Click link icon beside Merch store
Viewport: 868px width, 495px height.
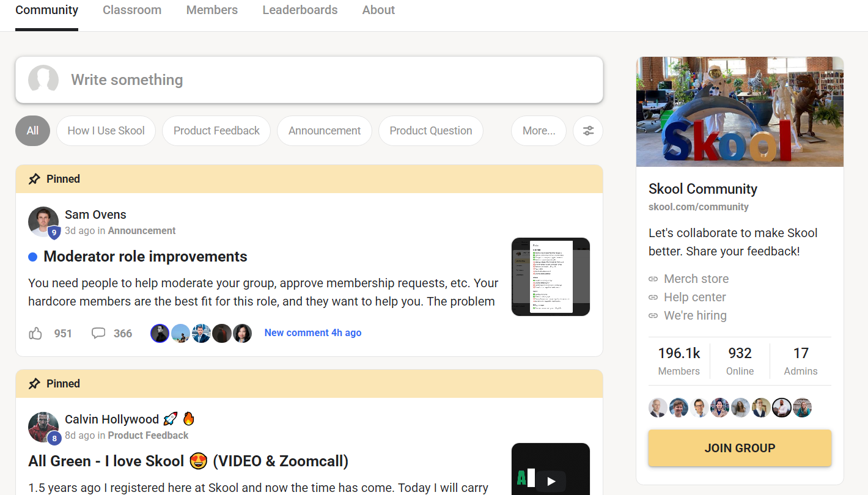(x=653, y=279)
